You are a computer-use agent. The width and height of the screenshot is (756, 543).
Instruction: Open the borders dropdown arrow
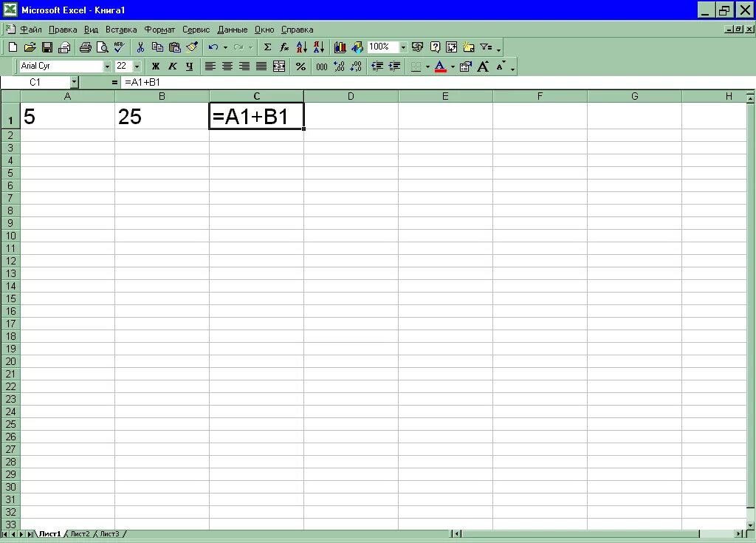(x=427, y=66)
